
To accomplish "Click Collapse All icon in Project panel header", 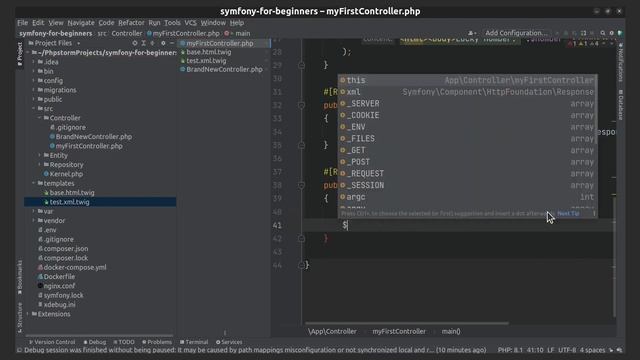I will 152,43.
